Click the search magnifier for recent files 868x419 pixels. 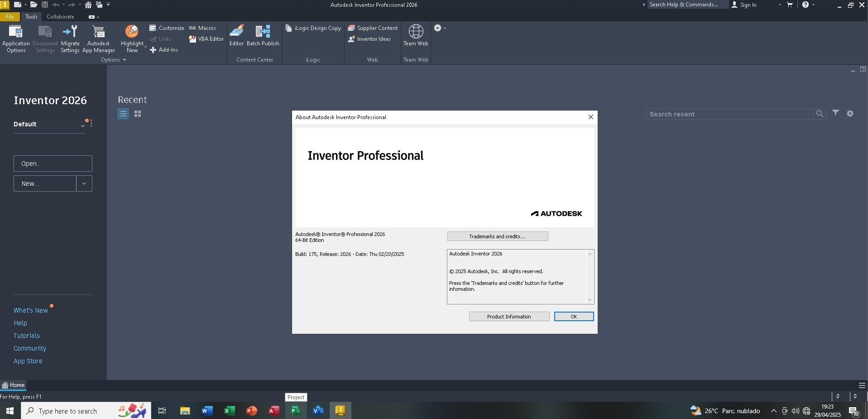click(820, 114)
